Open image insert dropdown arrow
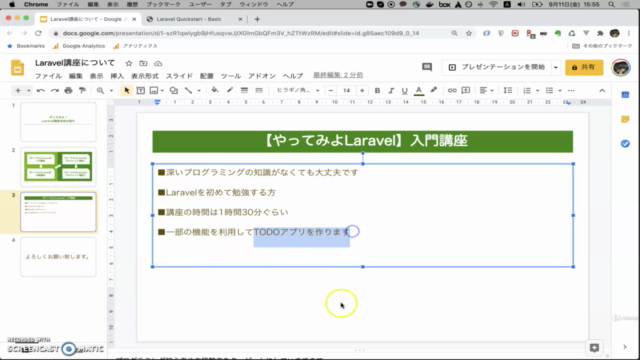Image resolution: width=640 pixels, height=360 pixels. click(162, 91)
